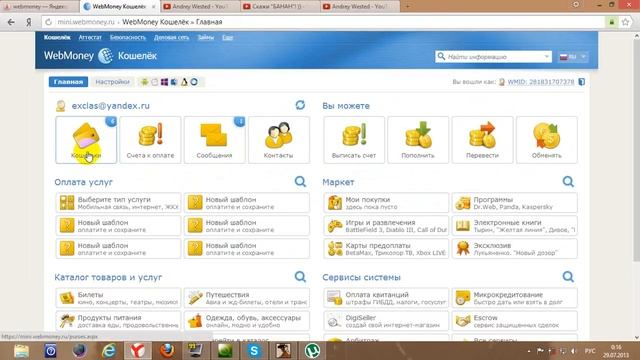The height and width of the screenshot is (360, 640).
Task: Open the Эксклюзив category
Action: coord(515,249)
